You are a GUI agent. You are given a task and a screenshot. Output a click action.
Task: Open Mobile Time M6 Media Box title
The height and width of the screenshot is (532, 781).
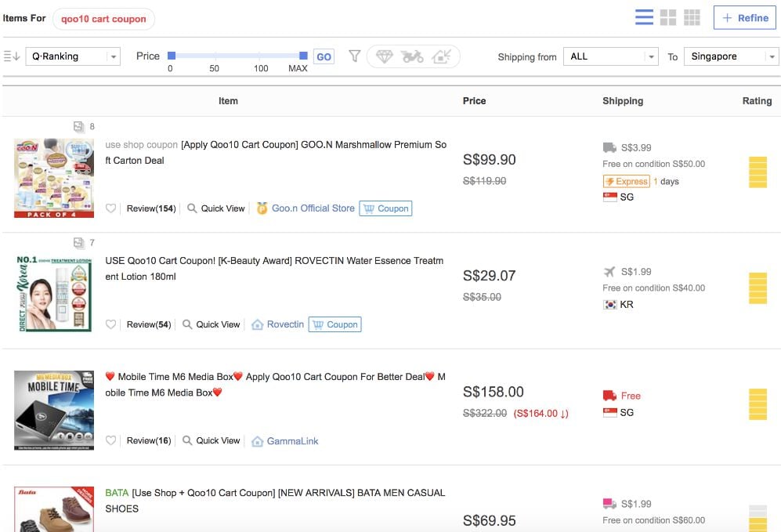click(x=276, y=385)
